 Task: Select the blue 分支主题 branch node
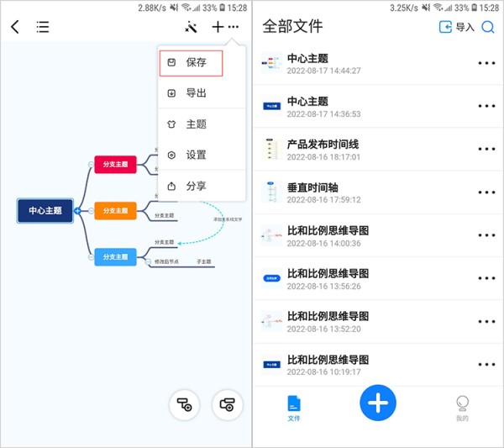point(115,257)
